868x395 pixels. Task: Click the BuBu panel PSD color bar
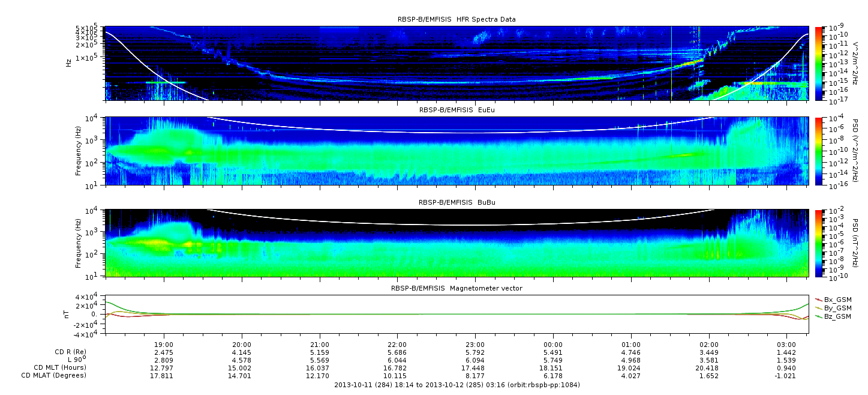(x=819, y=243)
